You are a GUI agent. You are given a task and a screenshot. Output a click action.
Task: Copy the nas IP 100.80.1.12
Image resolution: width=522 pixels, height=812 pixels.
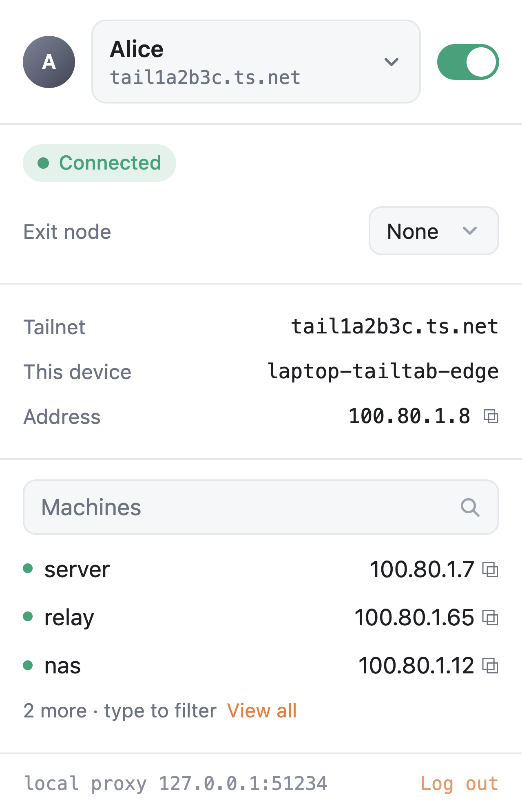(x=490, y=666)
